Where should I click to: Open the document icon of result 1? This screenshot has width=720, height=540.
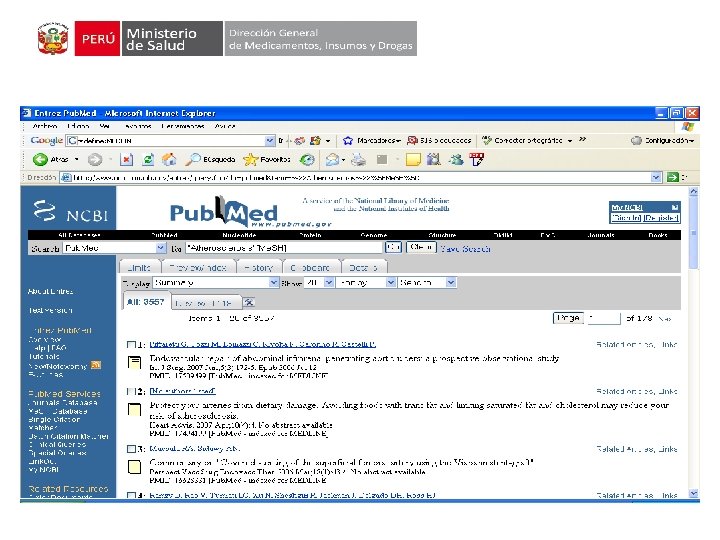coord(134,363)
